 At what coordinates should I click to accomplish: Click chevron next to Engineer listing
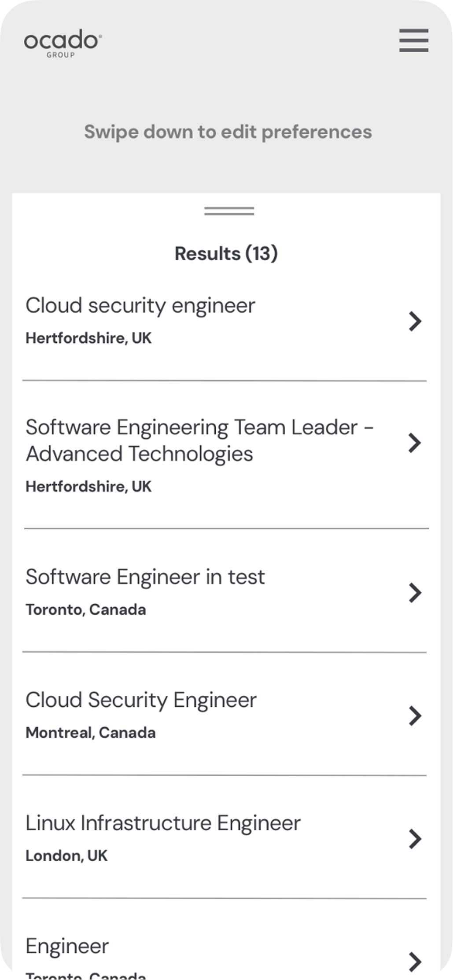414,962
